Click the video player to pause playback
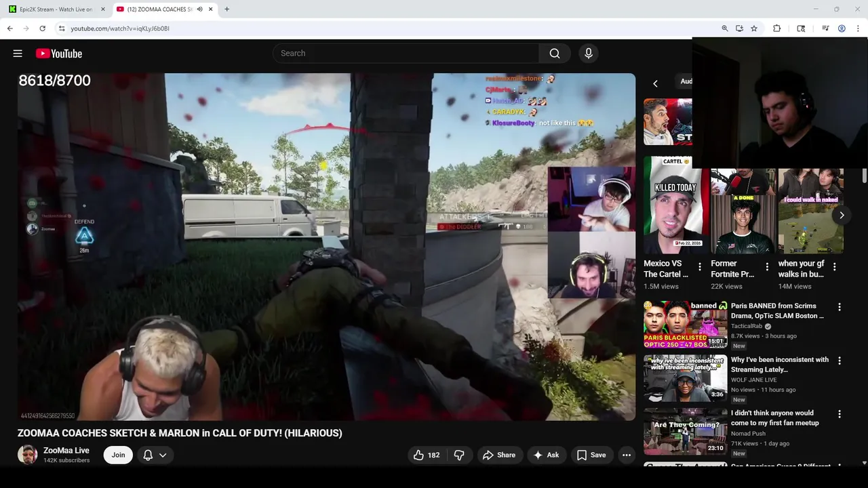 pyautogui.click(x=326, y=247)
